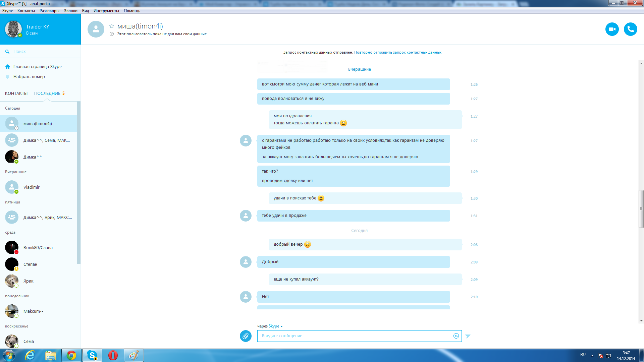
Task: Click the info icon before 'Этот пользователь' text
Action: point(112,34)
